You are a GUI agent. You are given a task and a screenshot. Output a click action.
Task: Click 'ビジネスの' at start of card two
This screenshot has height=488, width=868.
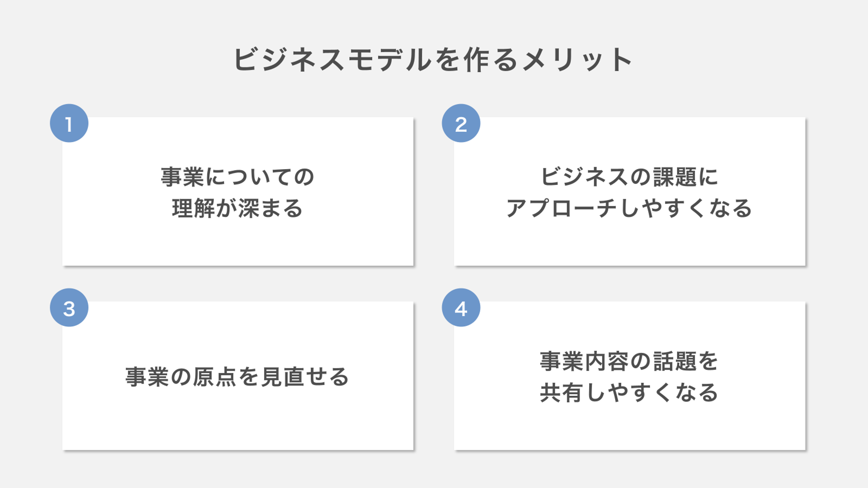595,177
